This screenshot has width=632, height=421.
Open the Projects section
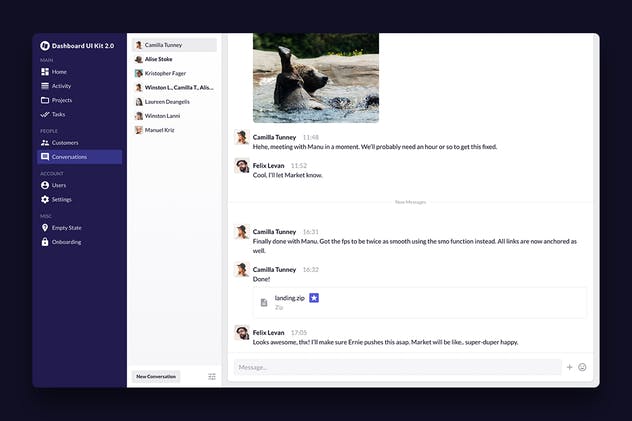(x=62, y=100)
